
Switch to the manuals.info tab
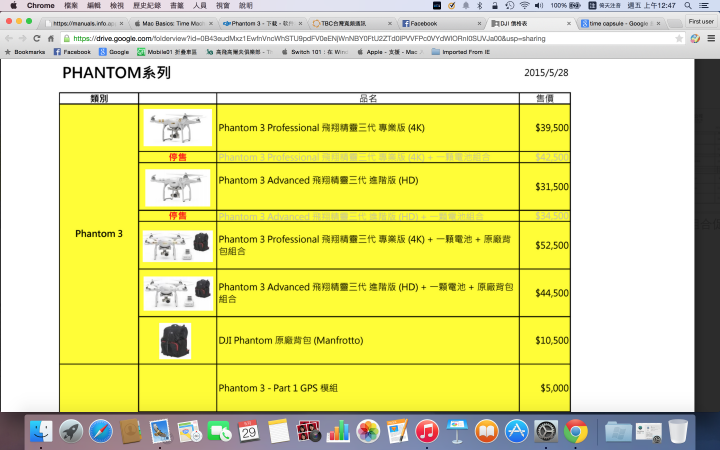tap(83, 23)
